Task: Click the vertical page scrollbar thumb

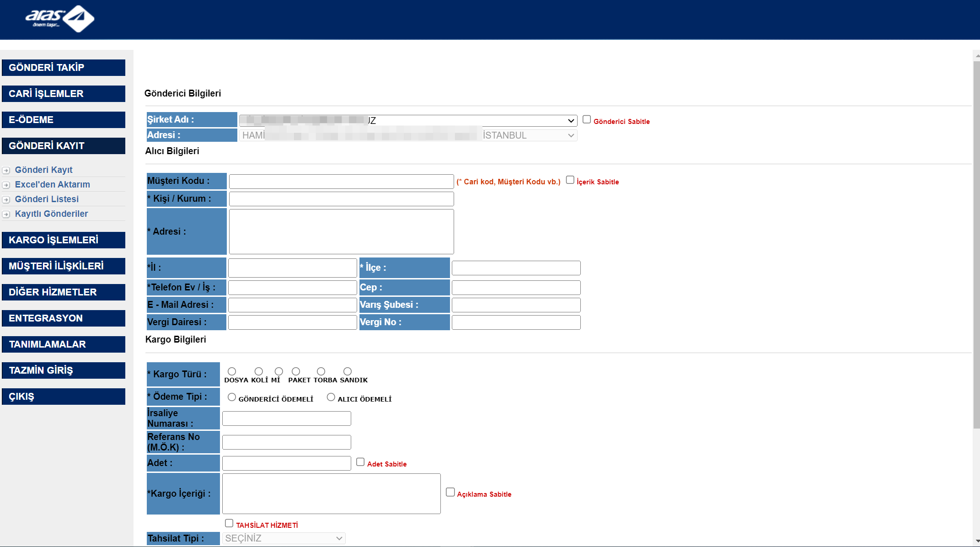Action: [977, 245]
